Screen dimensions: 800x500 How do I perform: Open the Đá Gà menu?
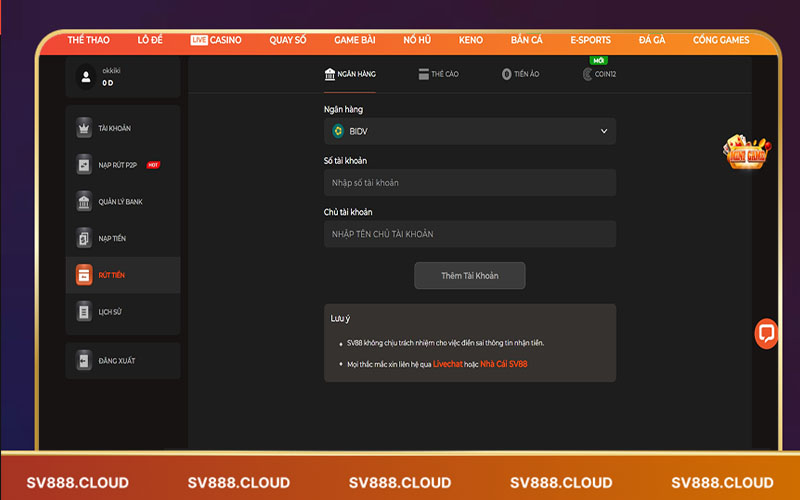pos(652,40)
